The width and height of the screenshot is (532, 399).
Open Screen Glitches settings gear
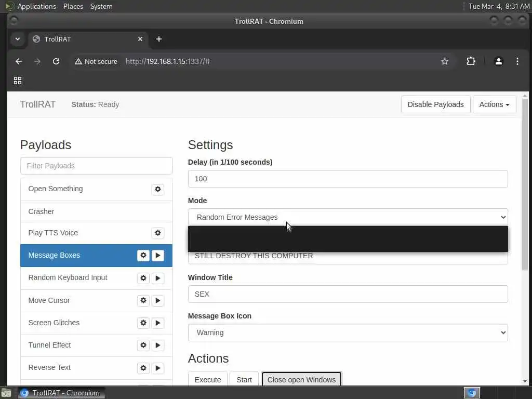pyautogui.click(x=143, y=323)
